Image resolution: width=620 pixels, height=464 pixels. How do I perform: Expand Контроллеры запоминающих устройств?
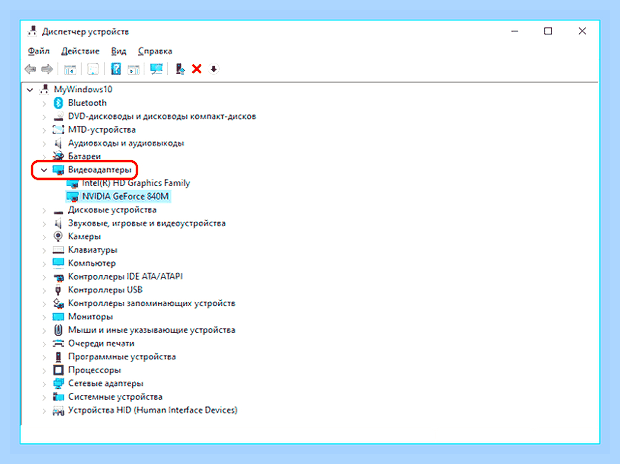(44, 304)
